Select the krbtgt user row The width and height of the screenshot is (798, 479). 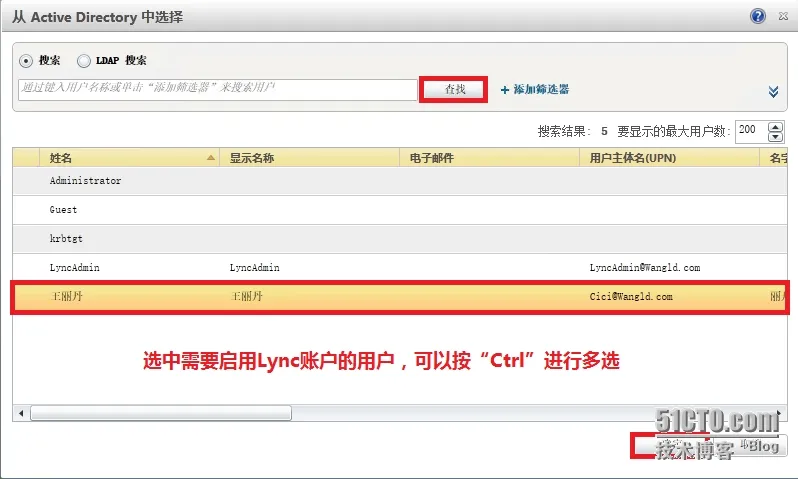400,239
